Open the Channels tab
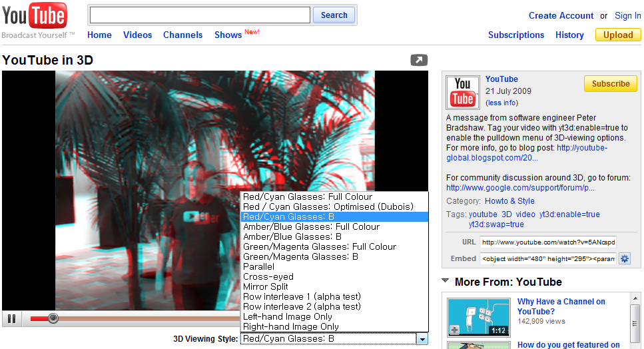This screenshot has width=644, height=349. (x=182, y=35)
